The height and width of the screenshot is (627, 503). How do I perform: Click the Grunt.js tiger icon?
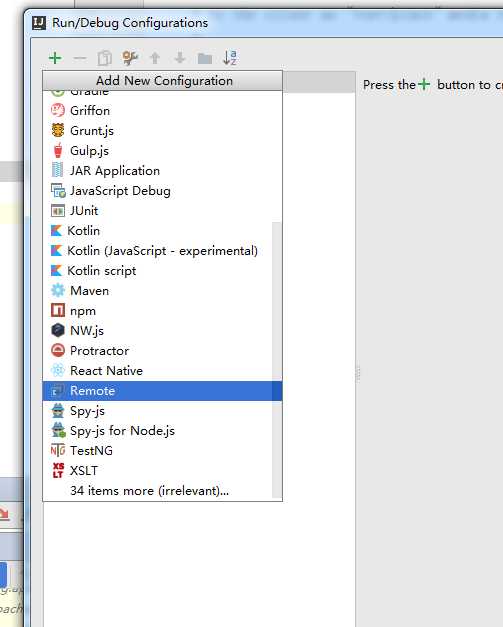pyautogui.click(x=58, y=130)
